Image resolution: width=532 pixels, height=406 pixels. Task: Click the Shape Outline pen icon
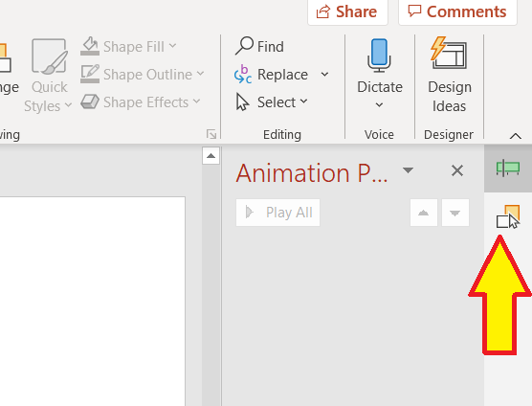tap(90, 74)
